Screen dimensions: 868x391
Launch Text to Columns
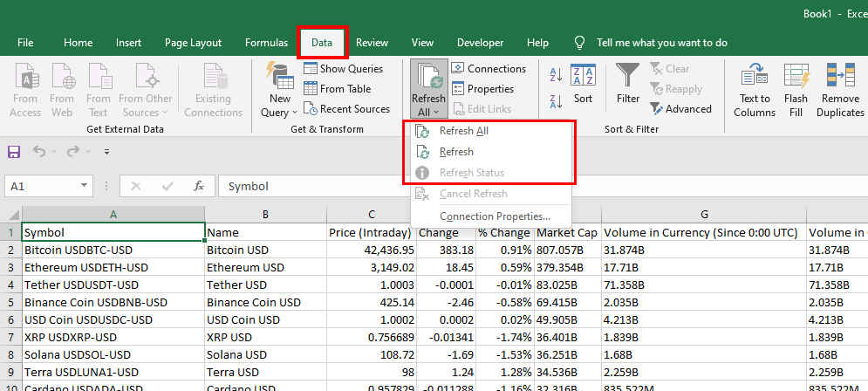tap(755, 90)
